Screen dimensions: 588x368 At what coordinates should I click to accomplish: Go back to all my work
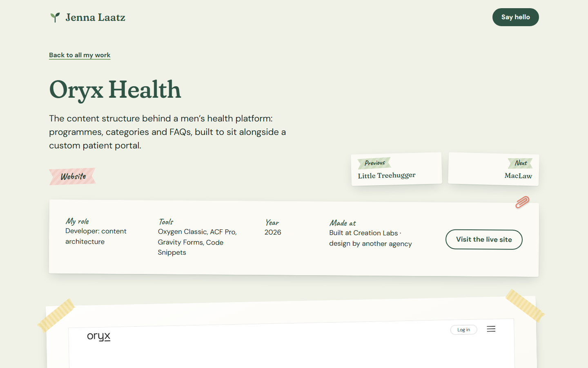(80, 55)
